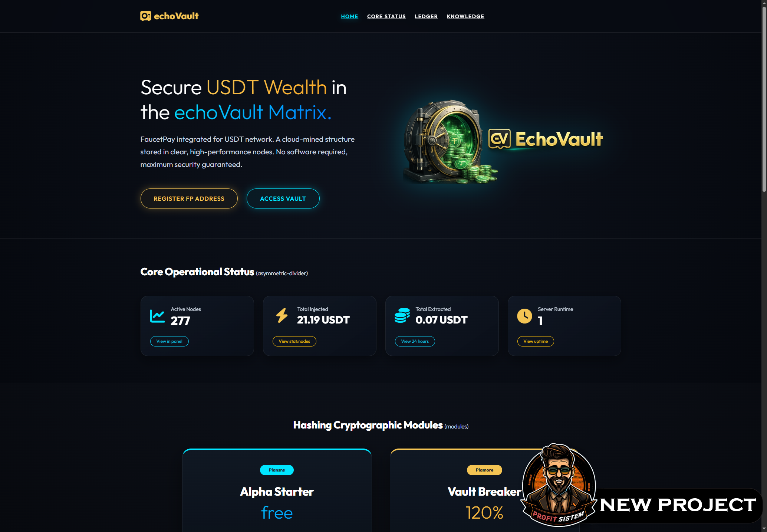Click the Profit Sistem mascot badge
The height and width of the screenshot is (532, 767).
(559, 485)
